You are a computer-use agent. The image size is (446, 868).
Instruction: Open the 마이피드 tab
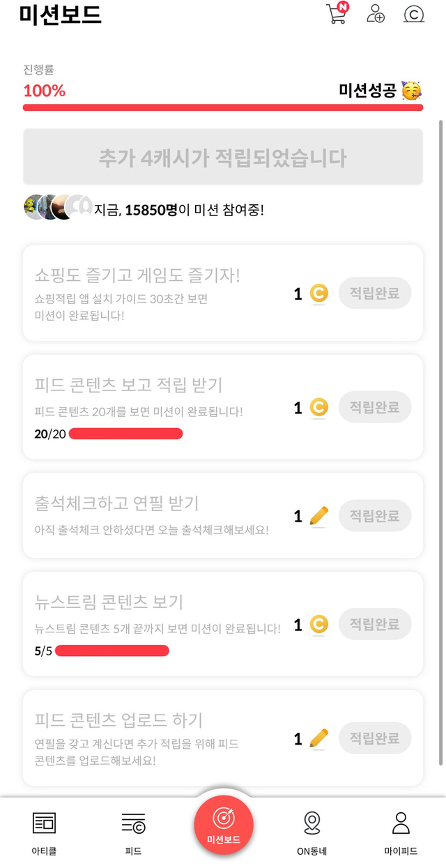point(401,831)
